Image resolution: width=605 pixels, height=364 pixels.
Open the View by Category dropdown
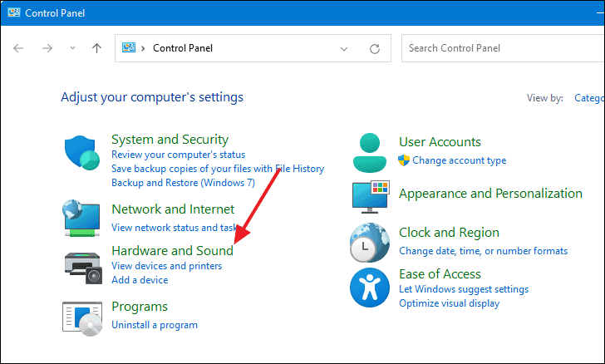pyautogui.click(x=589, y=98)
